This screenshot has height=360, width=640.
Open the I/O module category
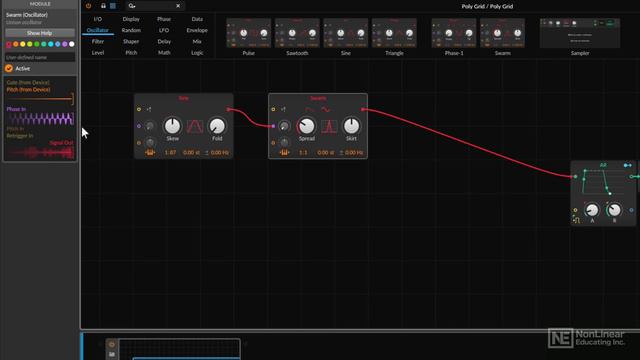(98, 19)
